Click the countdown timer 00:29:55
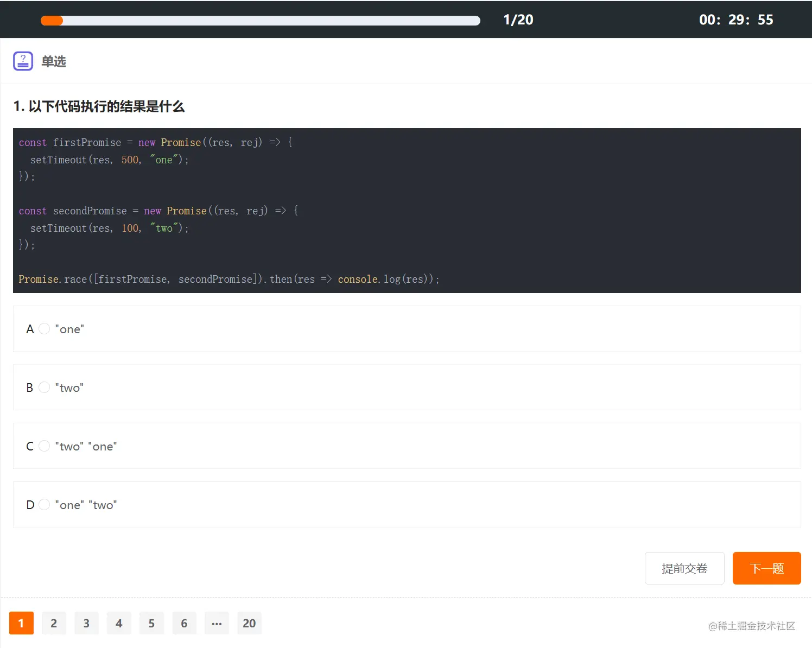The width and height of the screenshot is (812, 648). pos(736,20)
